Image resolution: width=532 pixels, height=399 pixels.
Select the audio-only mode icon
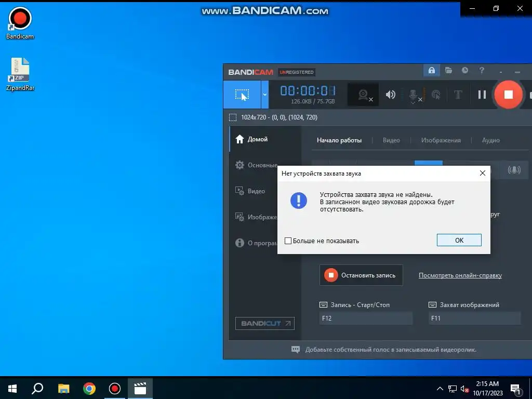click(x=514, y=169)
